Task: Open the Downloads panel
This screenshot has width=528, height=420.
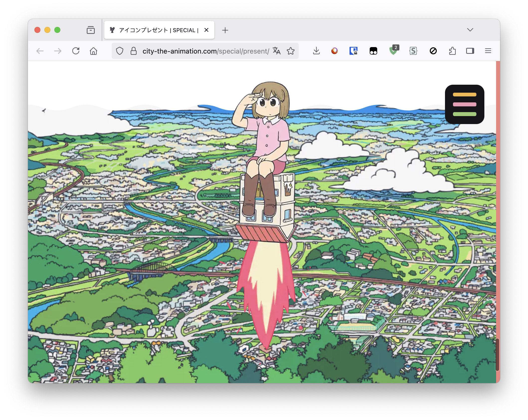Action: click(316, 51)
